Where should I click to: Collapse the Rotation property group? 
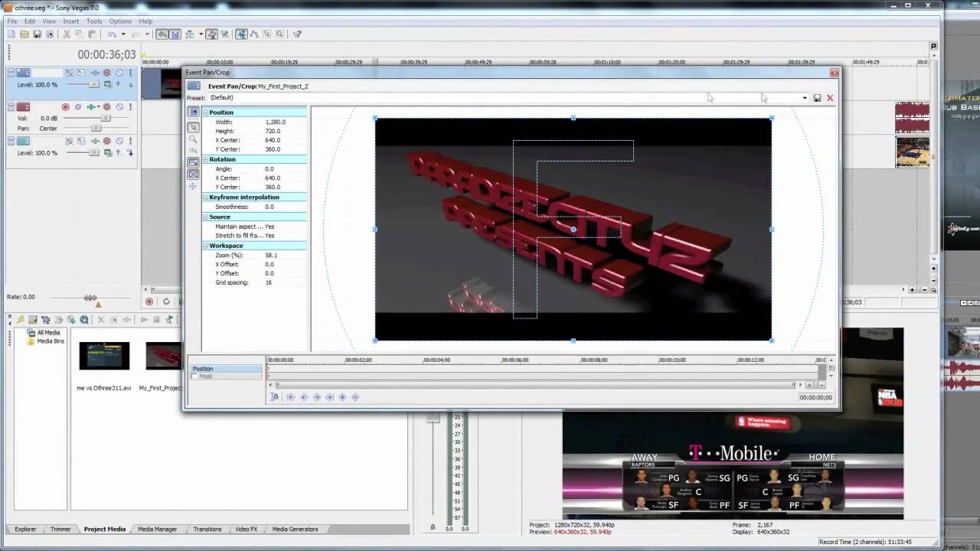205,159
